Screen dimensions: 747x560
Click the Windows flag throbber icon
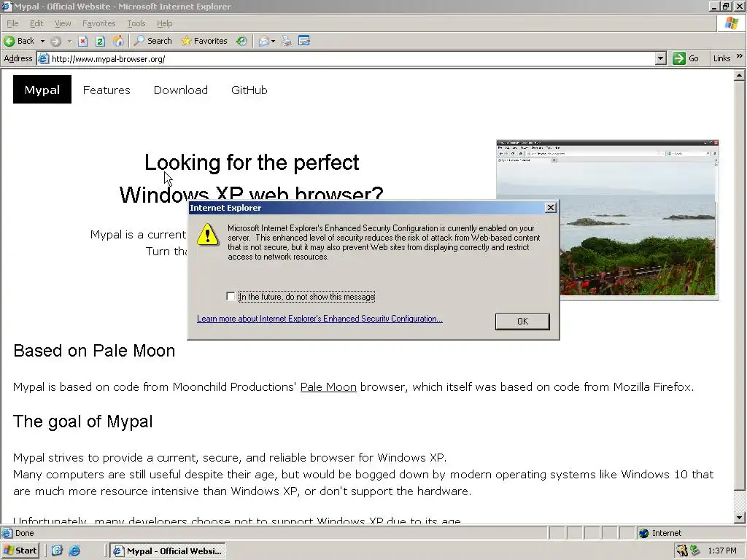(x=732, y=23)
